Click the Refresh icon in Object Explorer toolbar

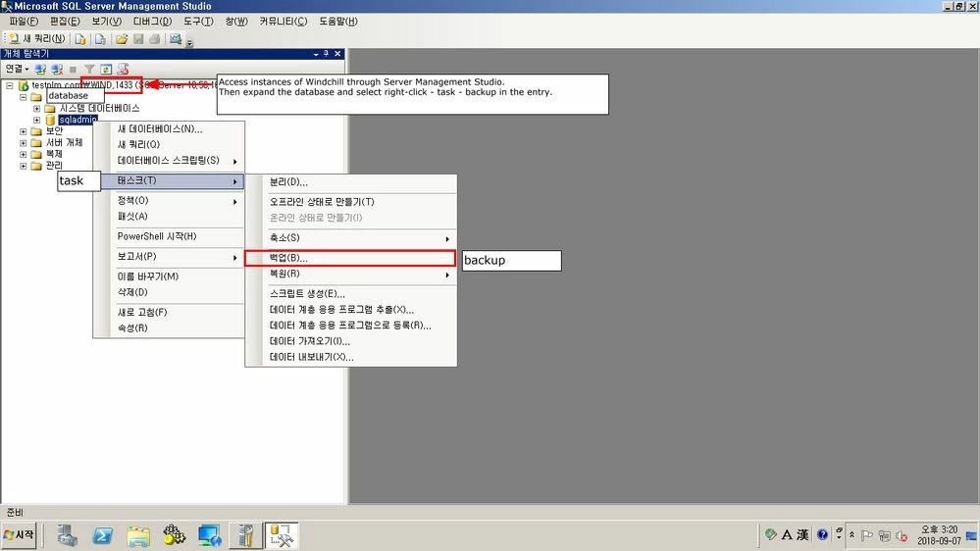tap(106, 69)
